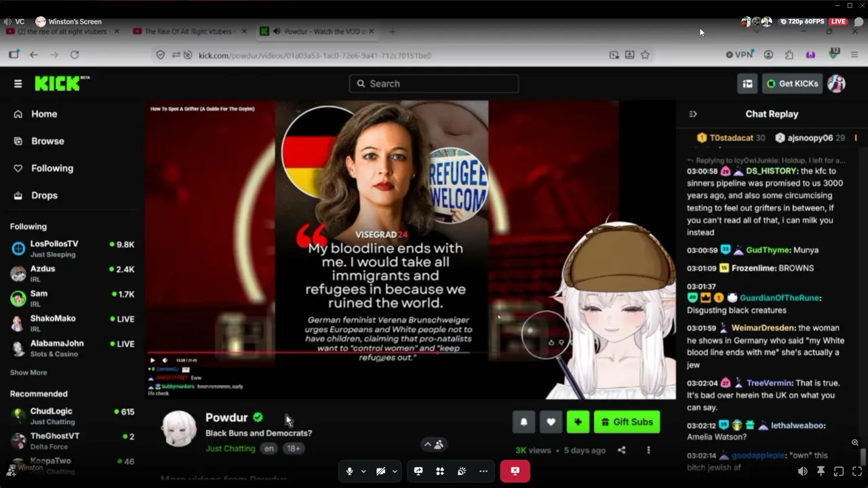Viewport: 868px width, 488px height.
Task: Open Powdur's channel avatar
Action: tap(179, 428)
